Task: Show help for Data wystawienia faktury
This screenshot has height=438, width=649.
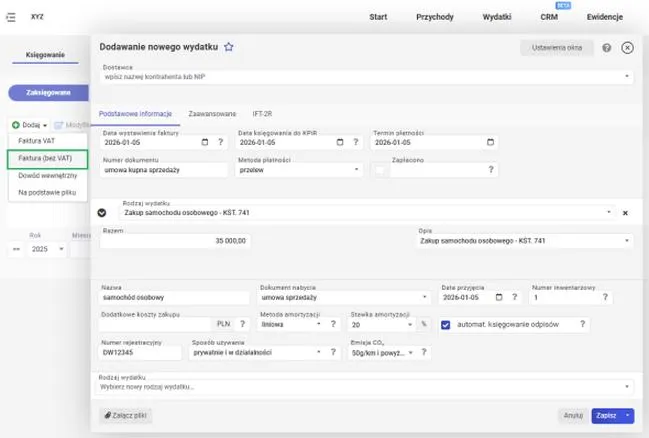Action: (221, 142)
